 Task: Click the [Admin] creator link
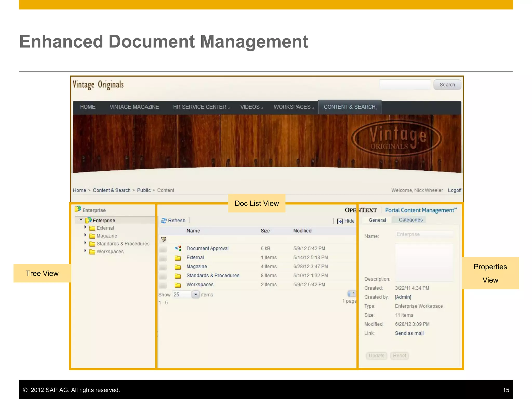tap(403, 297)
